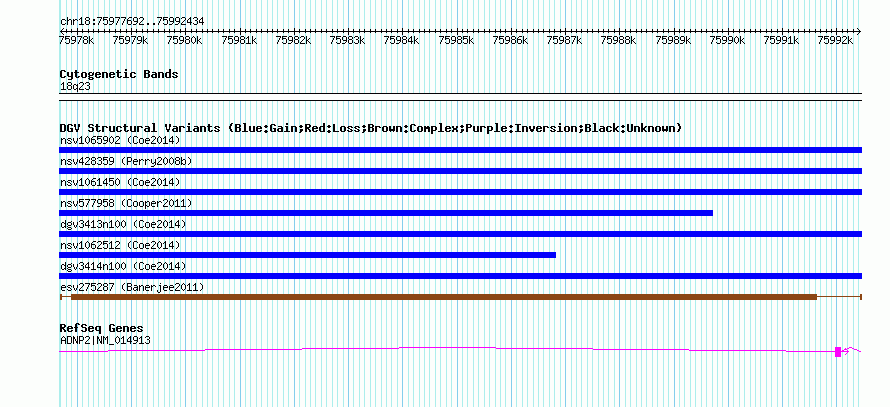This screenshot has width=890, height=407.
Task: Click the Cytogenetic Bands track heading
Action: coord(119,74)
